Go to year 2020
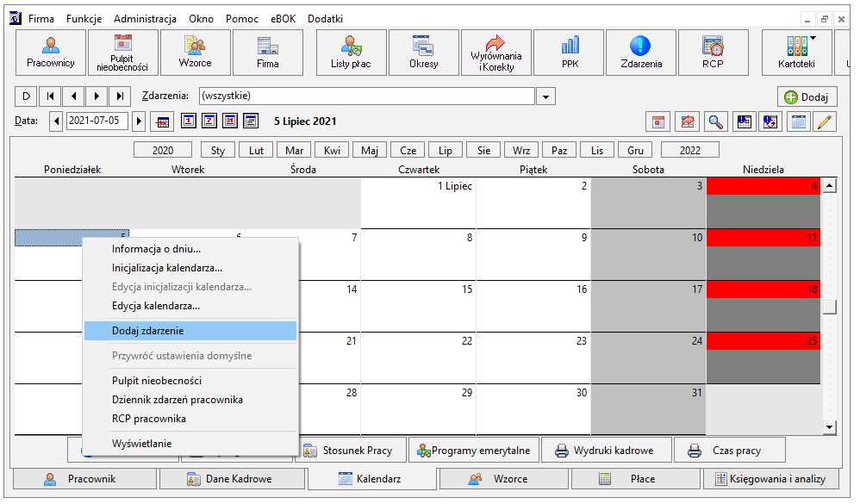The width and height of the screenshot is (860, 504). [x=163, y=150]
